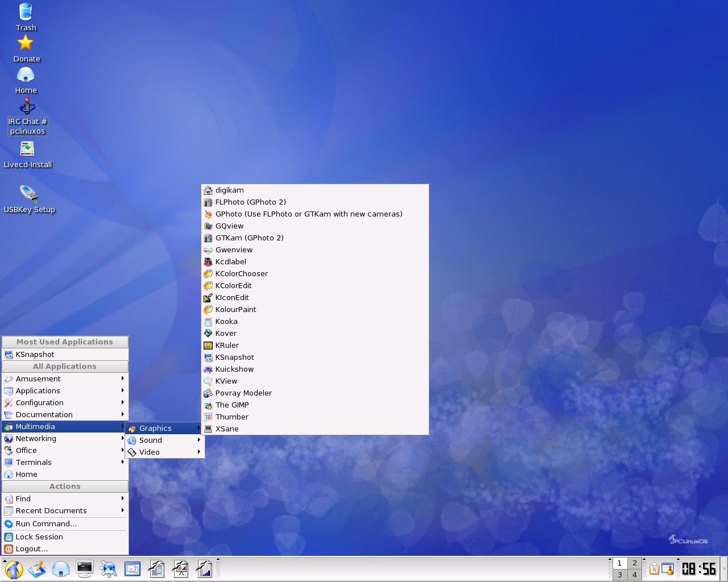Viewport: 728px width, 582px height.
Task: Expand the Amusement submenu
Action: (x=65, y=379)
